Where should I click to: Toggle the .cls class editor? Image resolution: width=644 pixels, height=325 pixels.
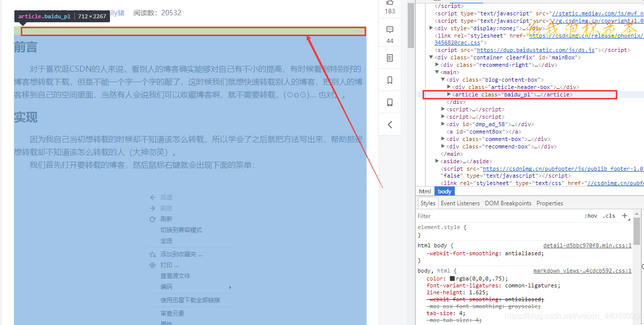[609, 216]
